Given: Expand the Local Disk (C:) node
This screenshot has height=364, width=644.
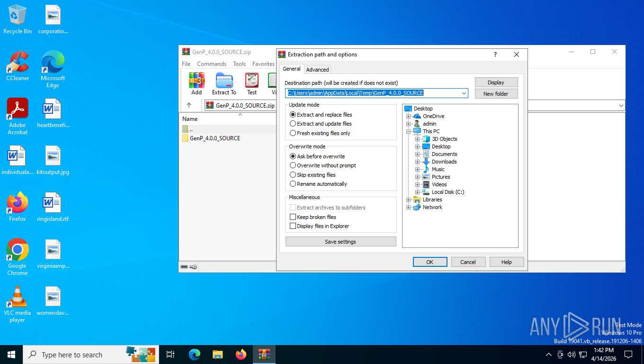Looking at the screenshot, I should 417,192.
